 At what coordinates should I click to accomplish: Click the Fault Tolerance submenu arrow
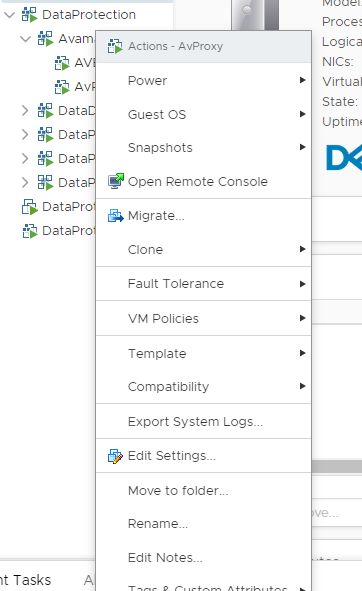[x=302, y=284]
